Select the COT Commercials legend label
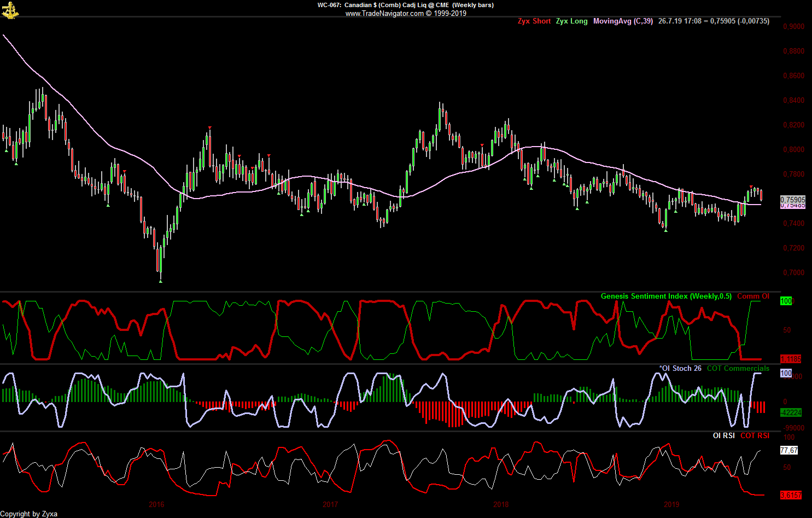Image resolution: width=812 pixels, height=518 pixels. [x=738, y=368]
